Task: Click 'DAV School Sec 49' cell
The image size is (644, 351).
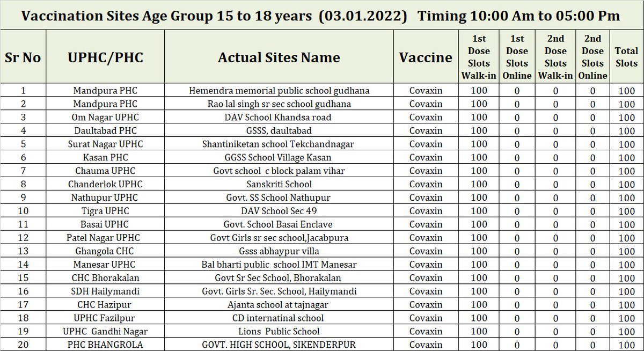Action: click(x=279, y=211)
